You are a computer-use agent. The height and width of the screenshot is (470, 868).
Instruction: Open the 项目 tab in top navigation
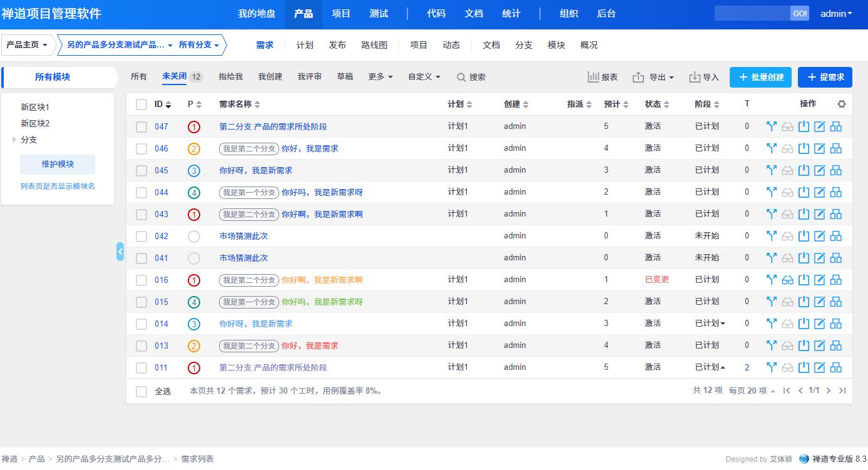click(x=341, y=14)
